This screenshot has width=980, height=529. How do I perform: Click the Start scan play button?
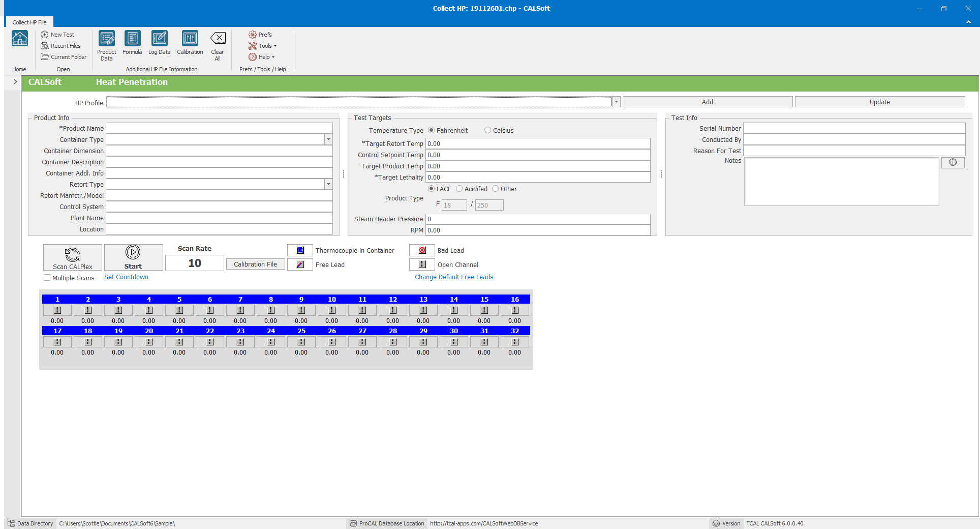tap(133, 257)
